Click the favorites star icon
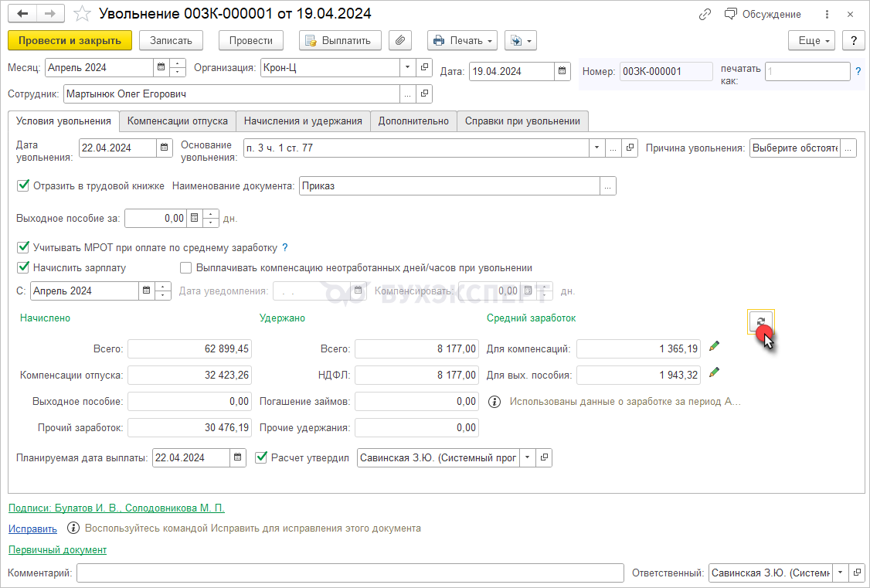 [80, 14]
